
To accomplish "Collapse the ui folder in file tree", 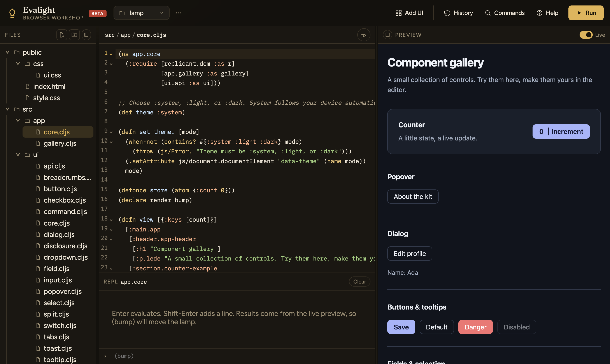I will (18, 154).
